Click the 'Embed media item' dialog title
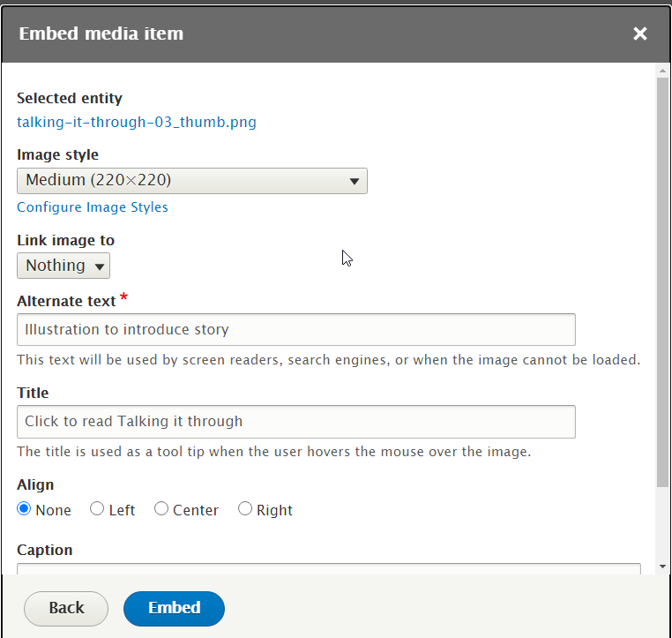The width and height of the screenshot is (672, 638). pyautogui.click(x=101, y=34)
